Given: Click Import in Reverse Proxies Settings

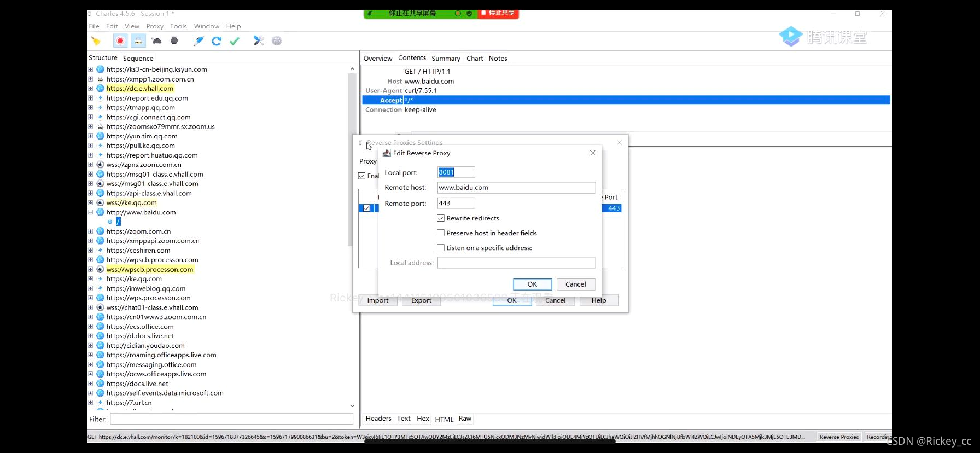Looking at the screenshot, I should (x=378, y=300).
